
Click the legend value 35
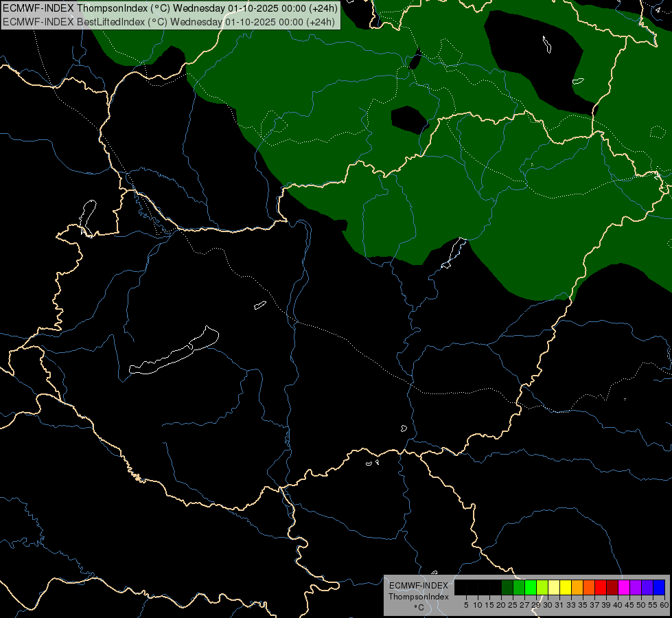583,605
